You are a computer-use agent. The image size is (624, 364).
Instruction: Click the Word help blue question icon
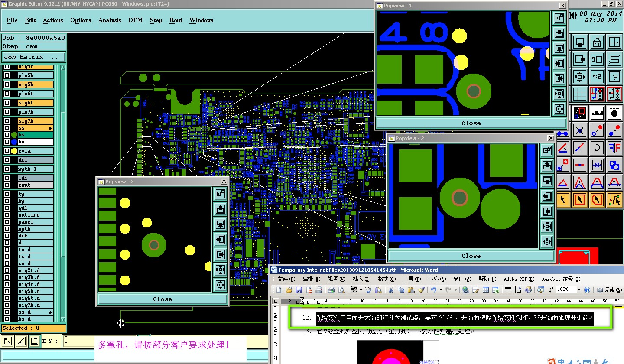click(587, 290)
